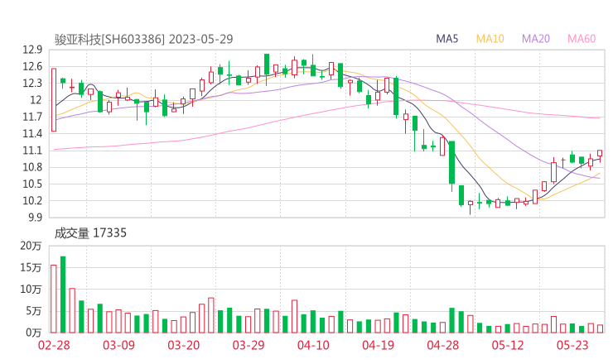Click the tallest green volume bar

63,295
